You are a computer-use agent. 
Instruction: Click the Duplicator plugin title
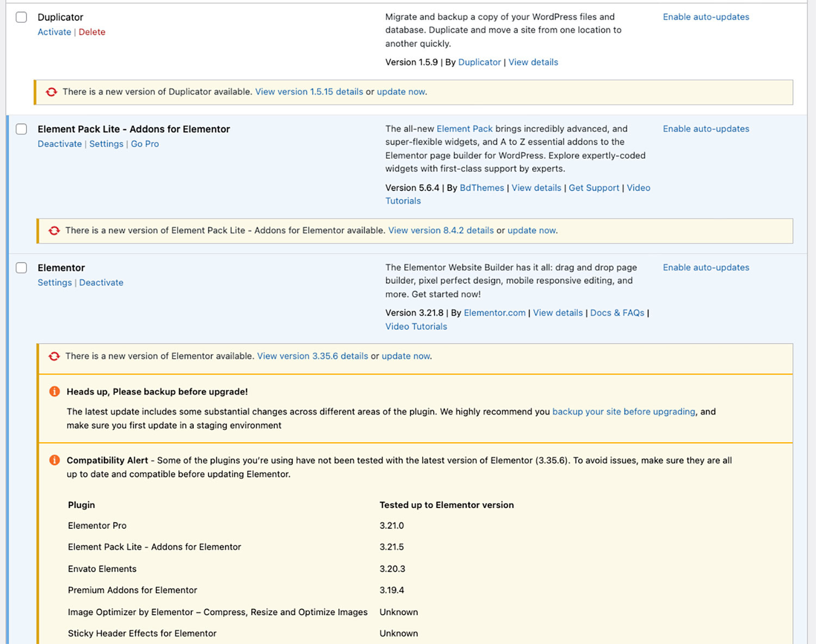(60, 17)
